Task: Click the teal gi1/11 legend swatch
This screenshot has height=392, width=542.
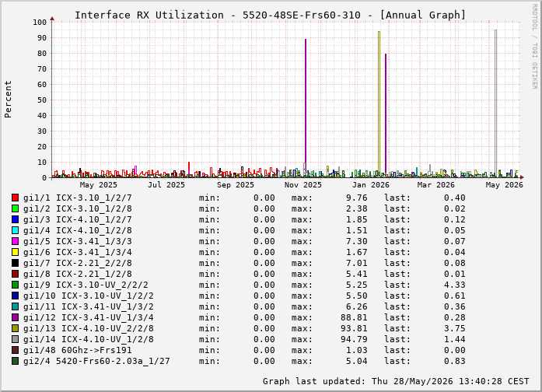Action: click(x=15, y=306)
